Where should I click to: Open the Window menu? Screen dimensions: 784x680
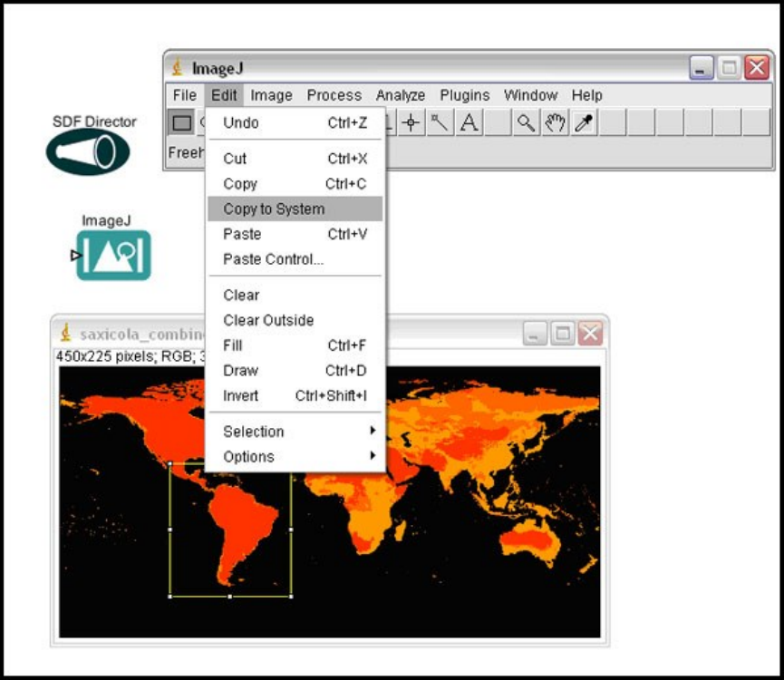[530, 95]
